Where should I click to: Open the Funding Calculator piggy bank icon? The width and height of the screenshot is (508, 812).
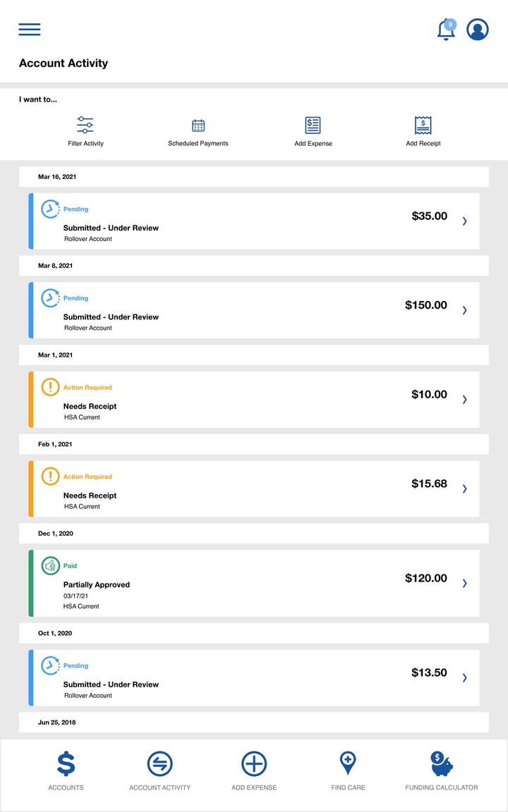point(440,763)
